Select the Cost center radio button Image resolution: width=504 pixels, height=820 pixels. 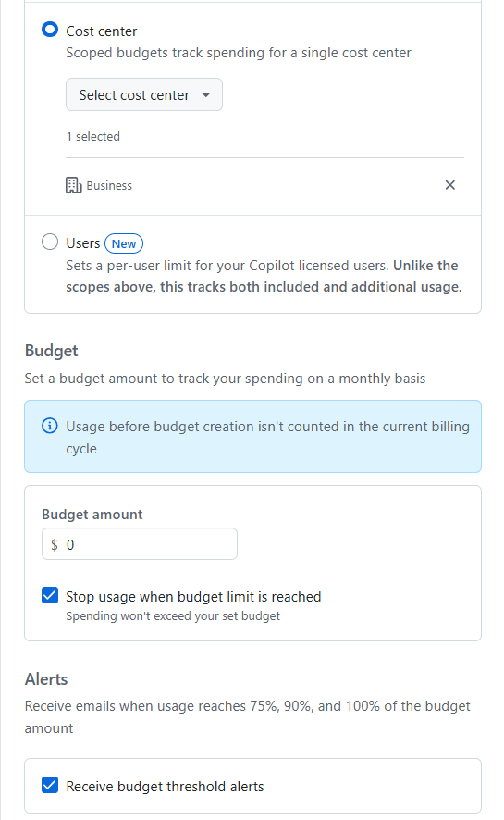point(50,30)
